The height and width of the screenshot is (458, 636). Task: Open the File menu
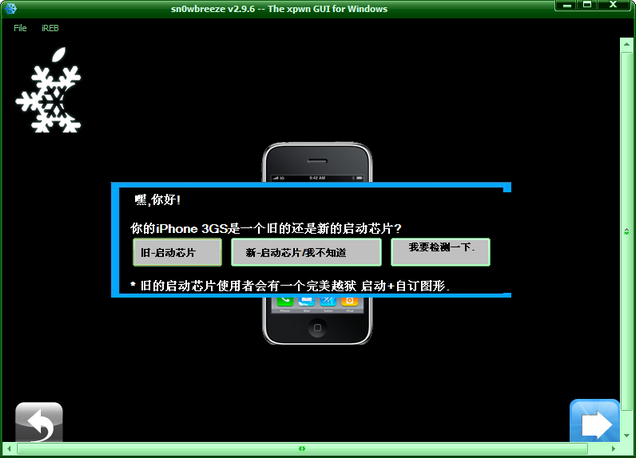[20, 28]
